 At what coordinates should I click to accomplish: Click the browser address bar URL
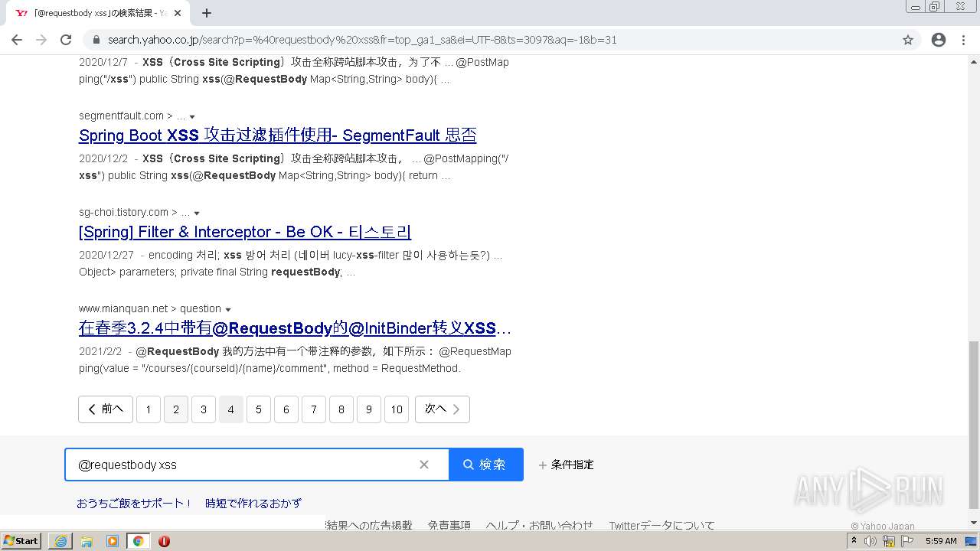(x=362, y=40)
